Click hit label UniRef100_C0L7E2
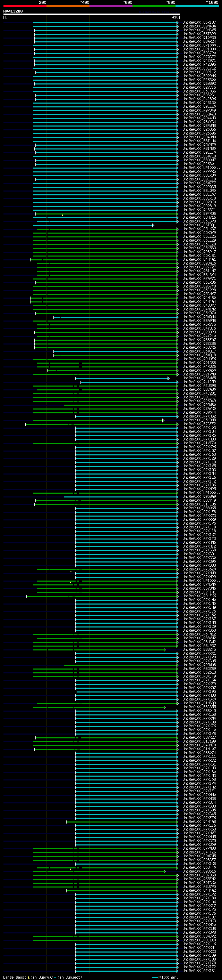 click(199, 68)
